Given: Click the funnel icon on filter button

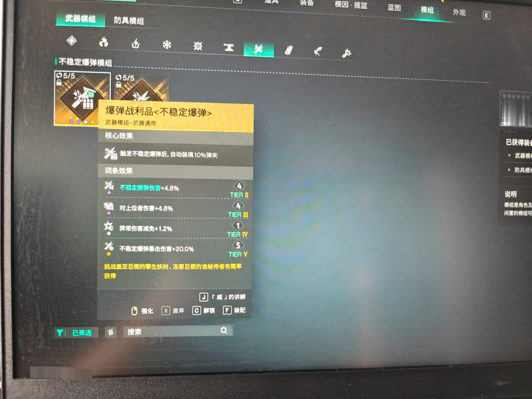Looking at the screenshot, I should coord(60,332).
